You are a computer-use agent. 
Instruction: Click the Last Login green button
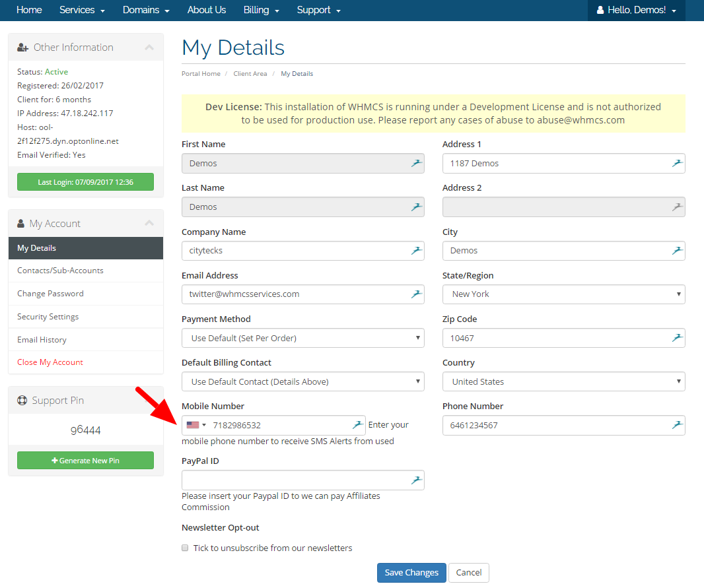[85, 182]
